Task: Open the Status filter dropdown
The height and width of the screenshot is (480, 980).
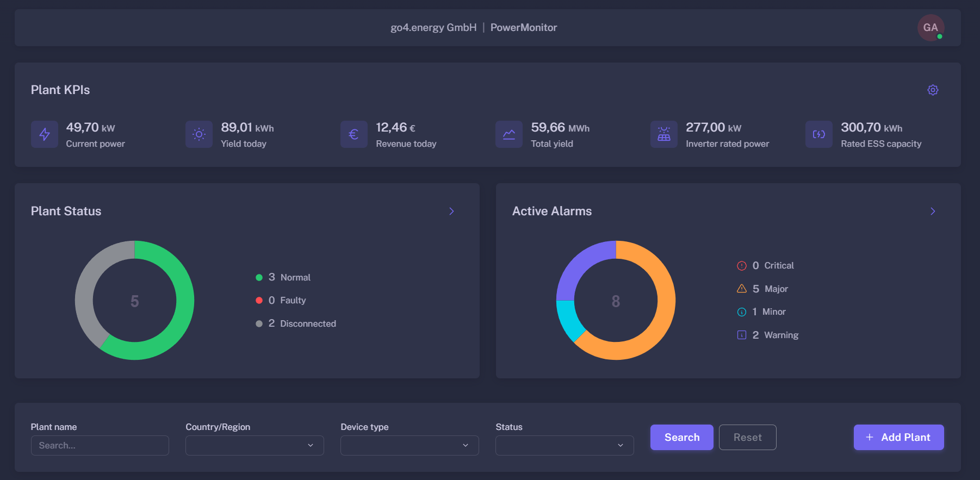Action: tap(565, 445)
